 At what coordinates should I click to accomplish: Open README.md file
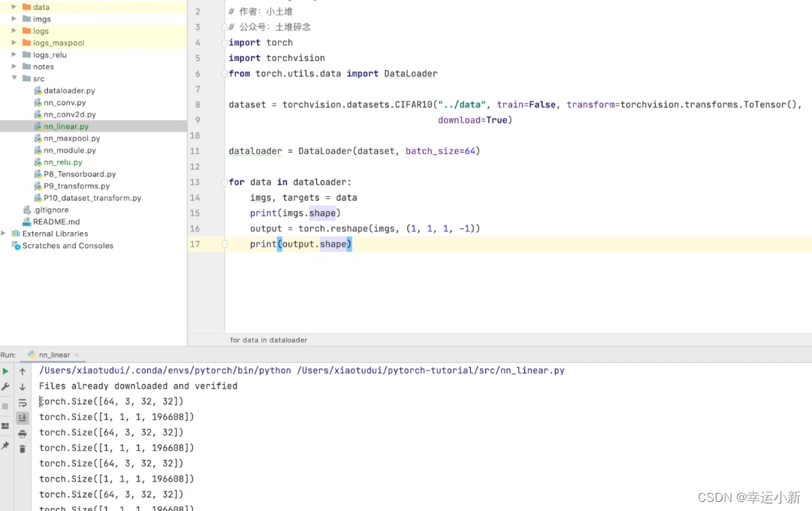point(56,222)
